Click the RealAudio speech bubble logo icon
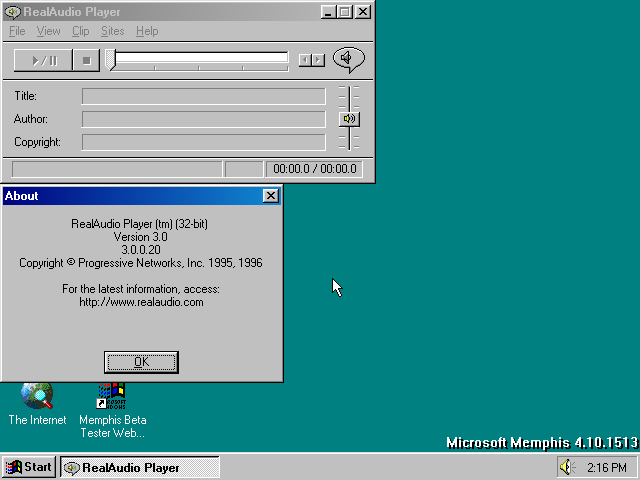The image size is (640, 480). pyautogui.click(x=349, y=60)
